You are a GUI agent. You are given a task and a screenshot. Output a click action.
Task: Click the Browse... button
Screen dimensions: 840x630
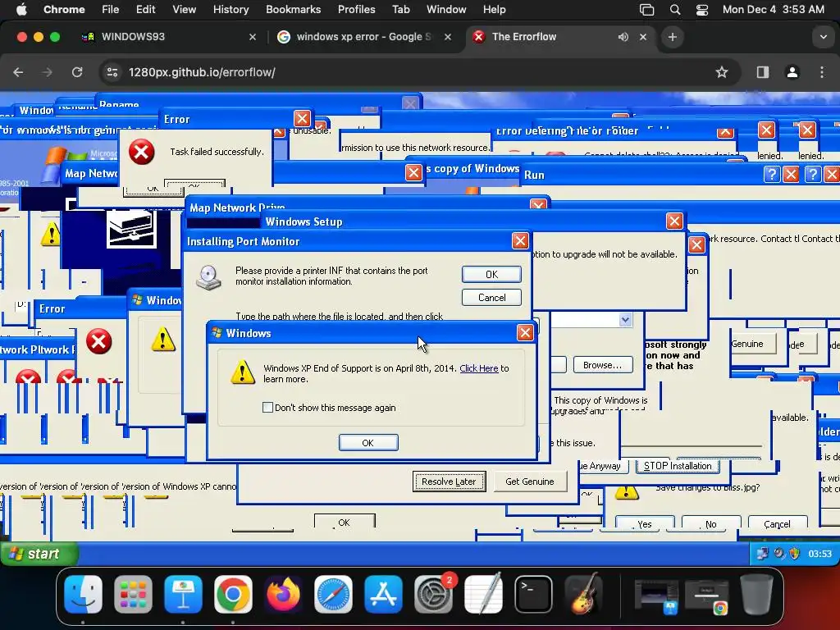coord(603,365)
